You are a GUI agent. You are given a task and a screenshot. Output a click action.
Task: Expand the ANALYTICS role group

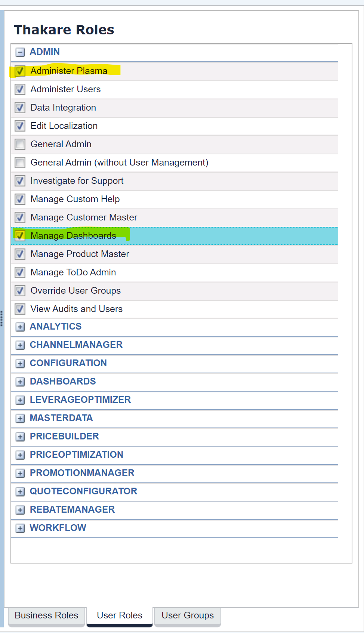tap(20, 327)
